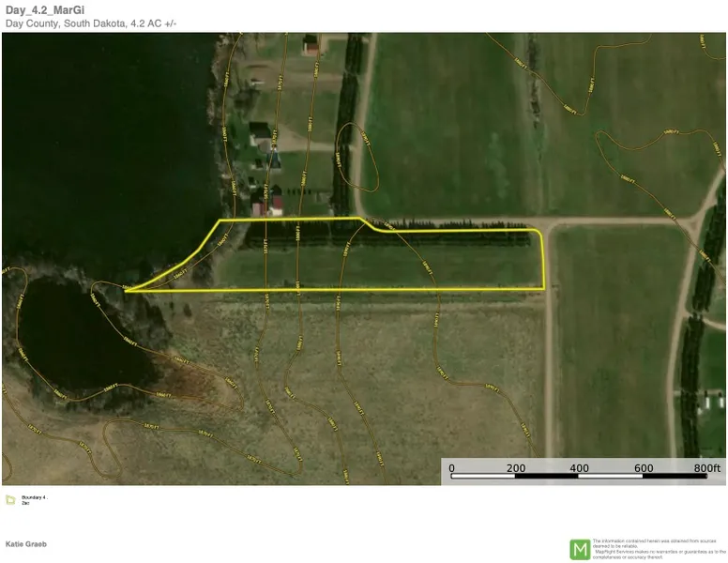Click the 400 mark on the scale bar
The height and width of the screenshot is (563, 728).
[x=579, y=467]
